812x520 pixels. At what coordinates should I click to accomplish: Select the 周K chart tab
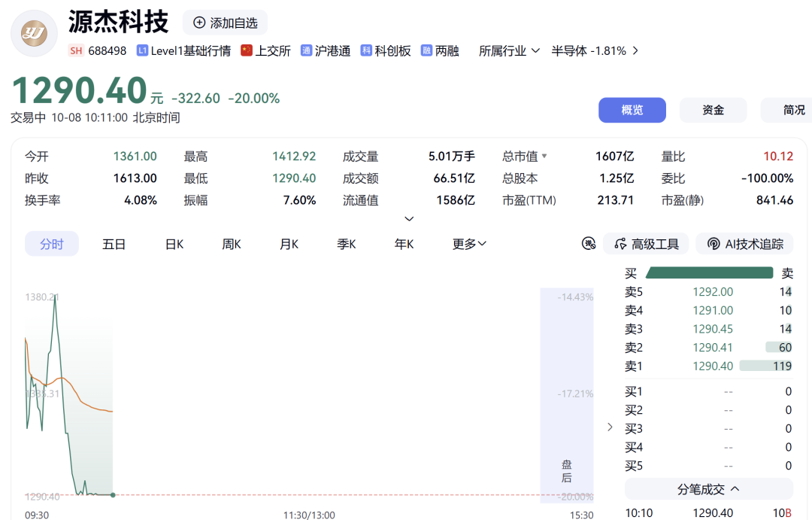232,244
